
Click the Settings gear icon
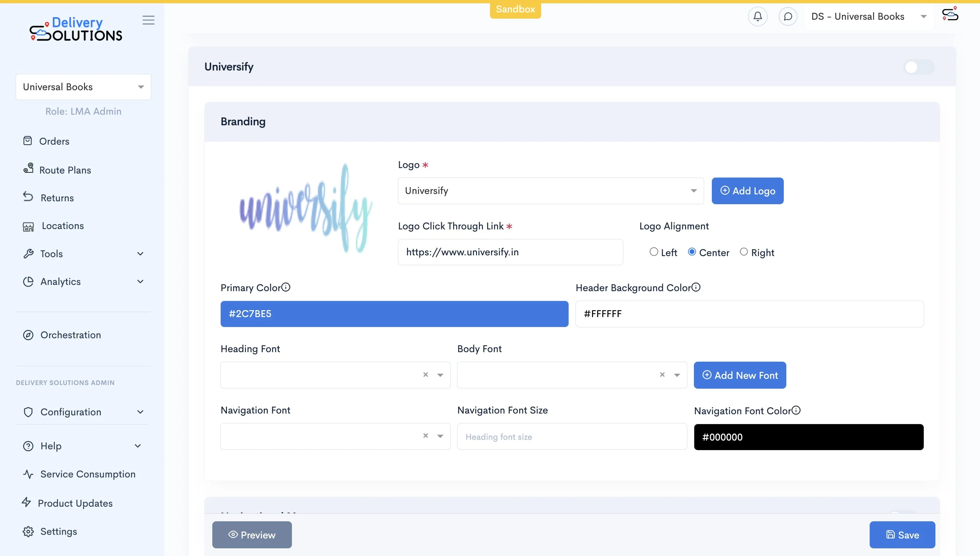pos(28,532)
